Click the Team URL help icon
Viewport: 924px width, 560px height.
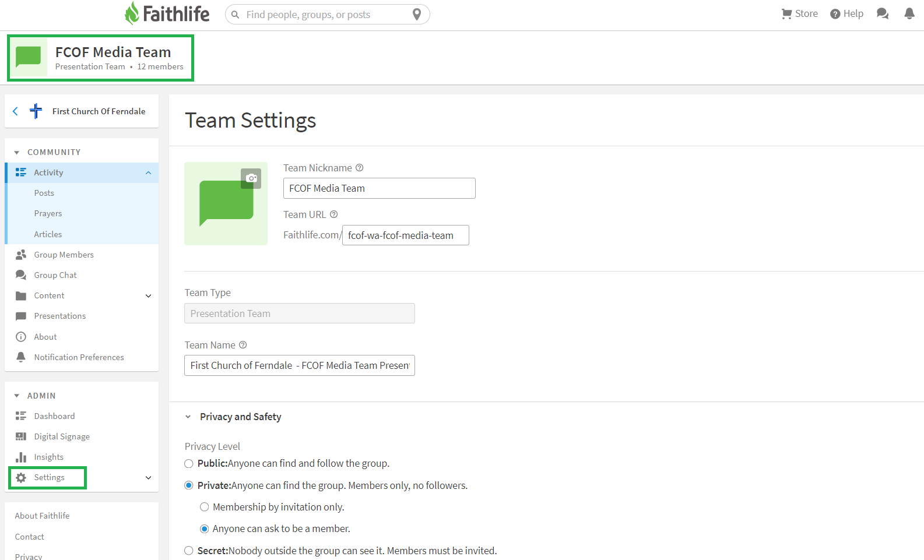click(x=334, y=214)
